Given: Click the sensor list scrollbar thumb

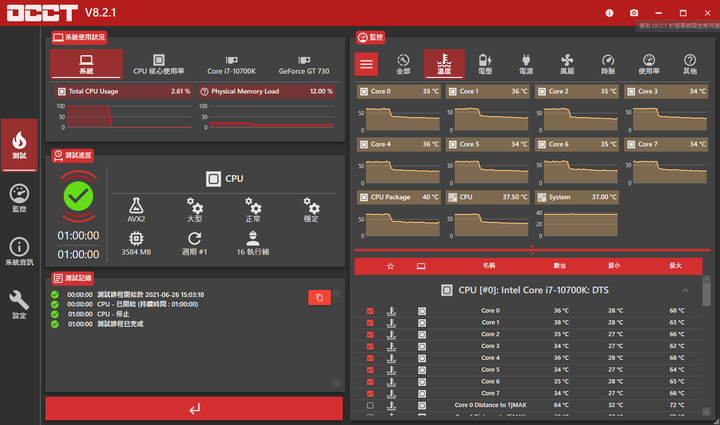Looking at the screenshot, I should tap(706, 294).
